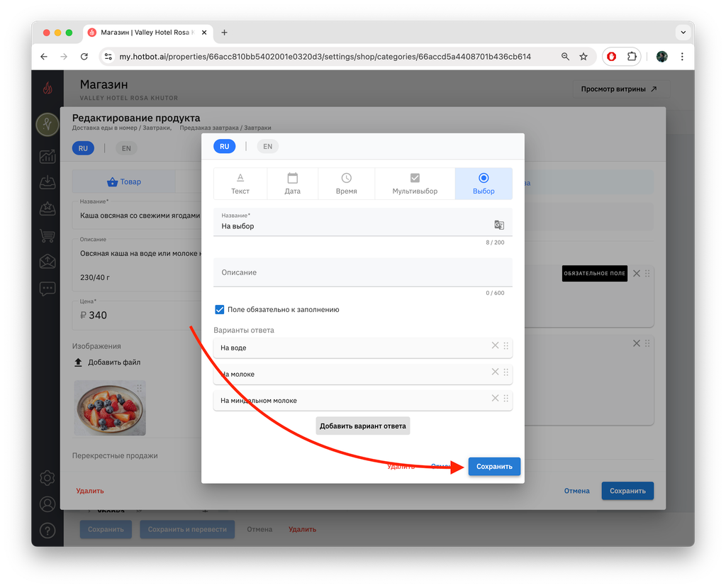Click the translate icon in Название field
Viewport: 726px width, 588px height.
(x=498, y=225)
